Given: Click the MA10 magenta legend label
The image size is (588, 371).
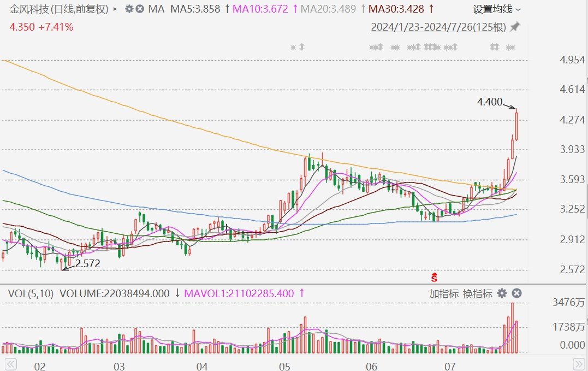Looking at the screenshot, I should (262, 9).
